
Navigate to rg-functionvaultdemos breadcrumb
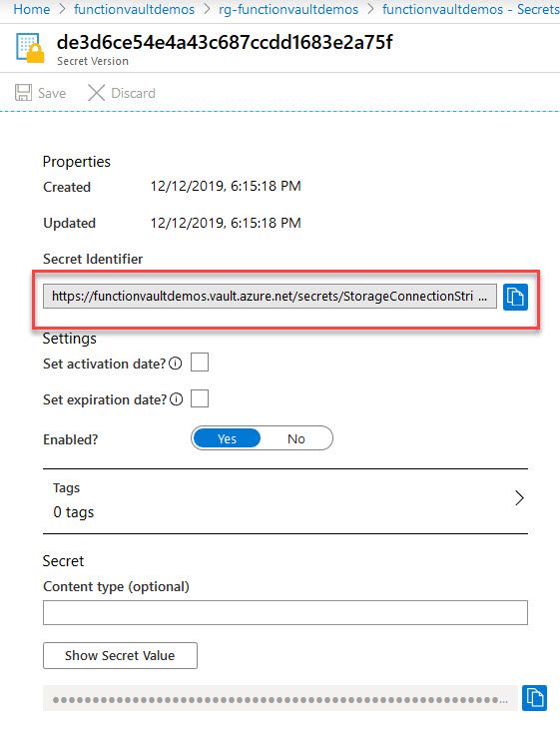click(288, 9)
